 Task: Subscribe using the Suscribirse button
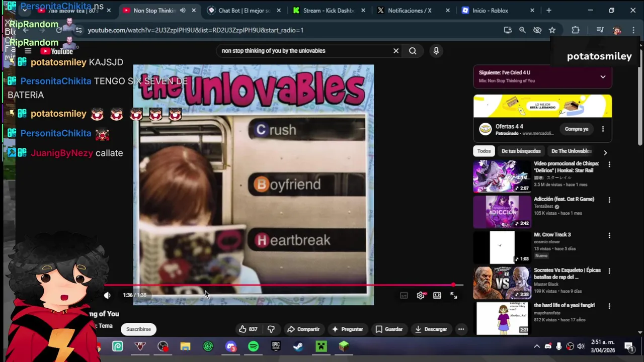point(138,329)
